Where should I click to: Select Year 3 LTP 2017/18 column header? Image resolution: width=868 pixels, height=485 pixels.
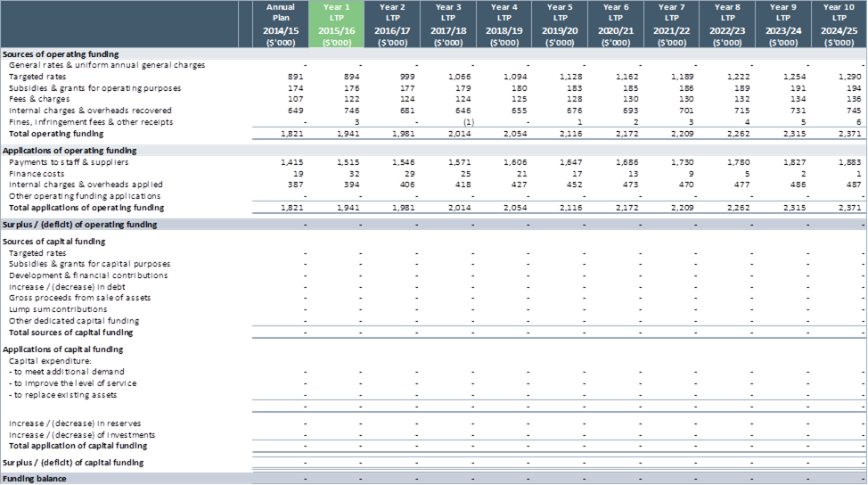point(448,24)
